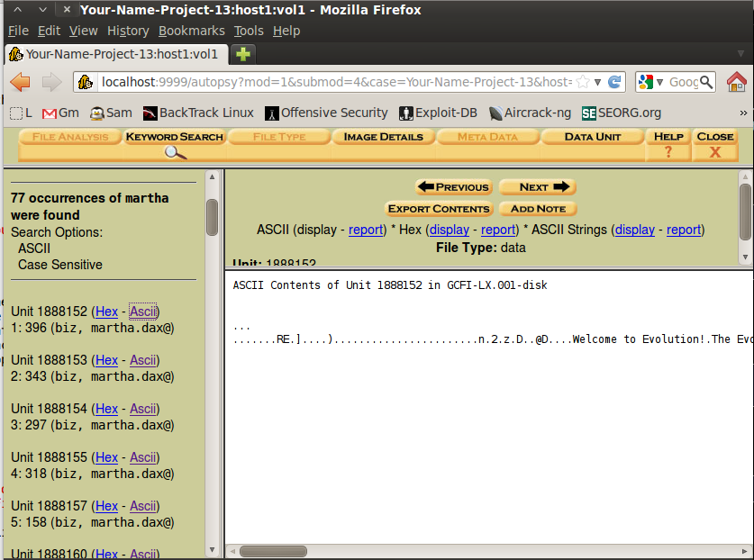754x560 pixels.
Task: Switch to the File Analysis tab
Action: [x=70, y=137]
